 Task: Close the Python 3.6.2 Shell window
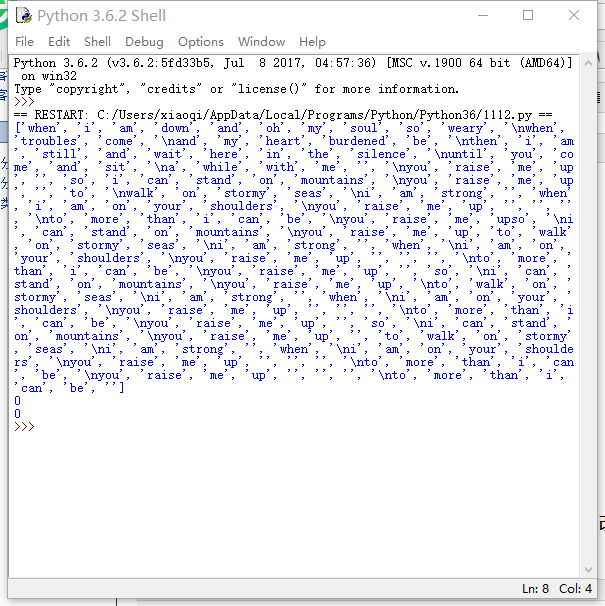[x=574, y=15]
